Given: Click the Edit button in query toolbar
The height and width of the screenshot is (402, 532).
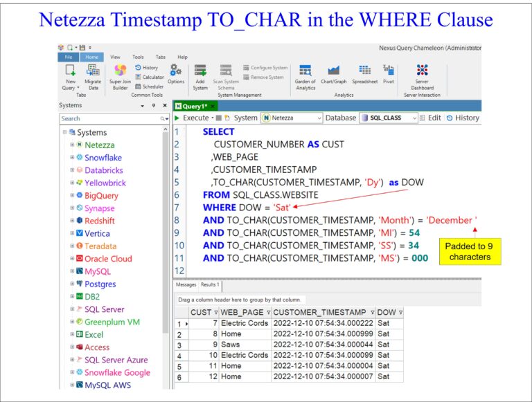Looking at the screenshot, I should tap(430, 118).
